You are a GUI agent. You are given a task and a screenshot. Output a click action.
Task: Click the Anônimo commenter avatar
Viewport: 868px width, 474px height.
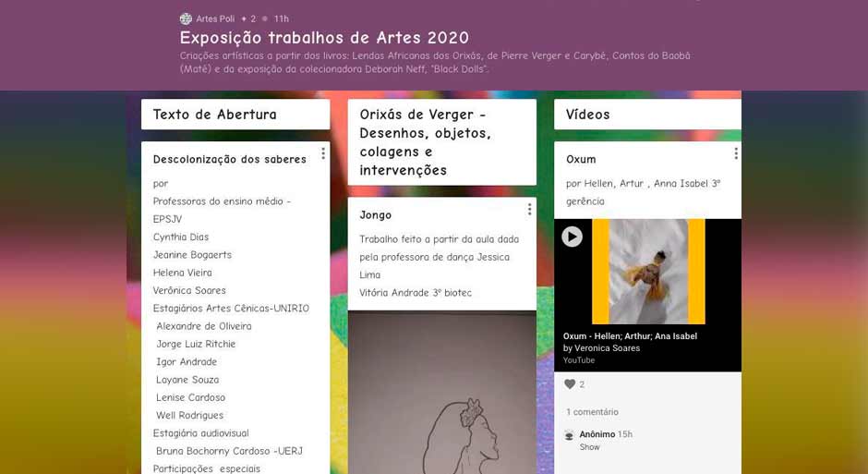coord(569,434)
